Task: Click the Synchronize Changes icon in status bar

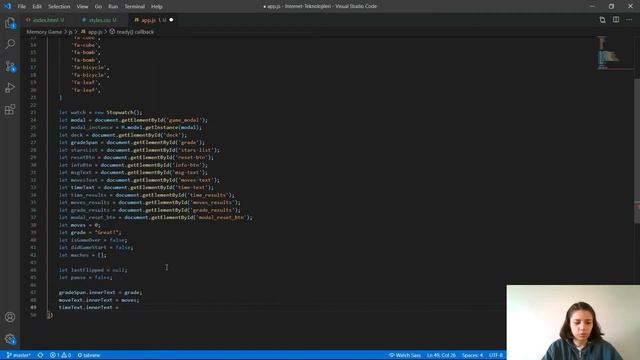Action: coord(40,355)
